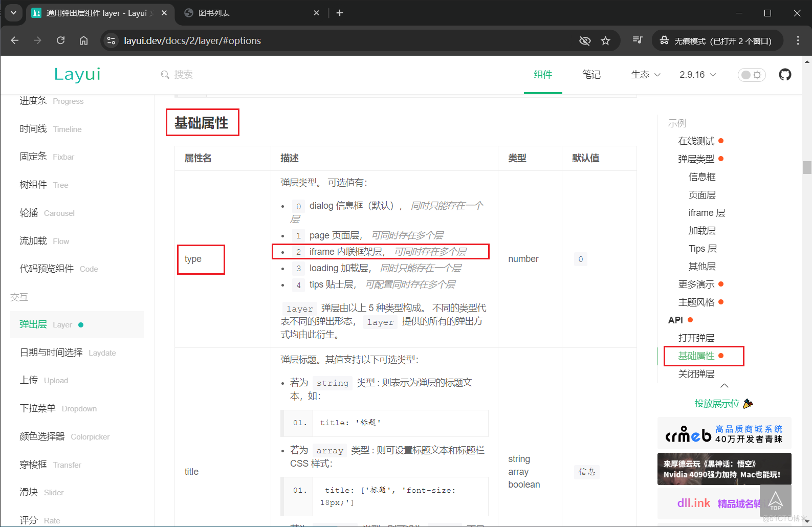Jump to 页面层 in outline
The width and height of the screenshot is (812, 527).
pos(702,195)
